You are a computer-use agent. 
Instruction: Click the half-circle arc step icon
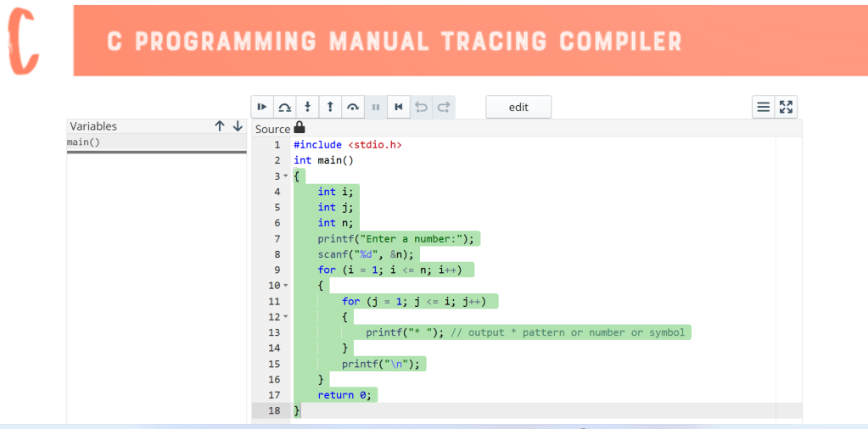353,107
